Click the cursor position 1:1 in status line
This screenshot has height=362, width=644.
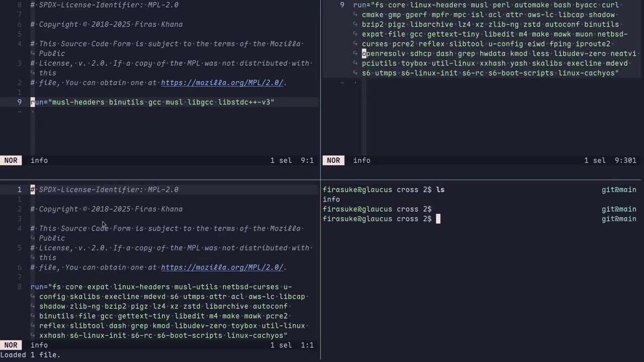pyautogui.click(x=307, y=345)
